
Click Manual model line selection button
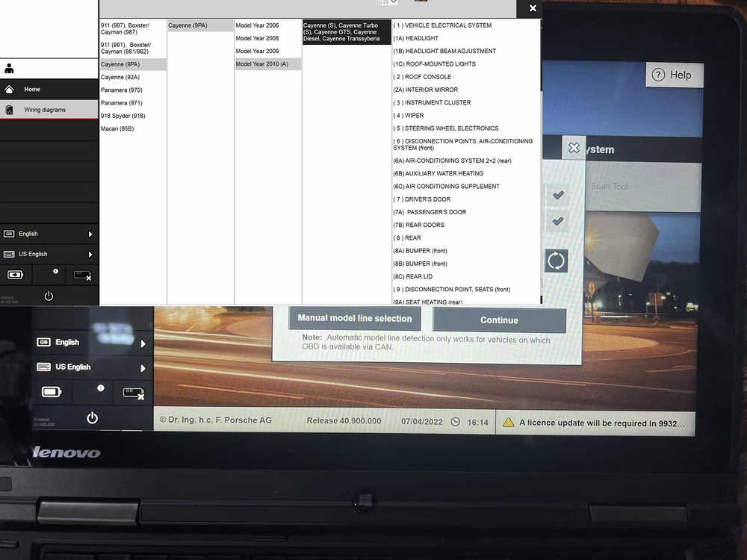tap(354, 318)
